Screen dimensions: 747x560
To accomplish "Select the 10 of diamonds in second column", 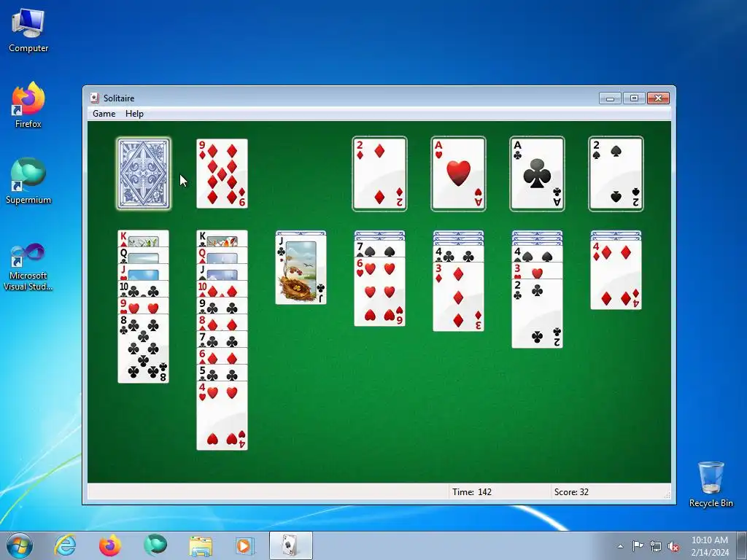I will pyautogui.click(x=222, y=289).
